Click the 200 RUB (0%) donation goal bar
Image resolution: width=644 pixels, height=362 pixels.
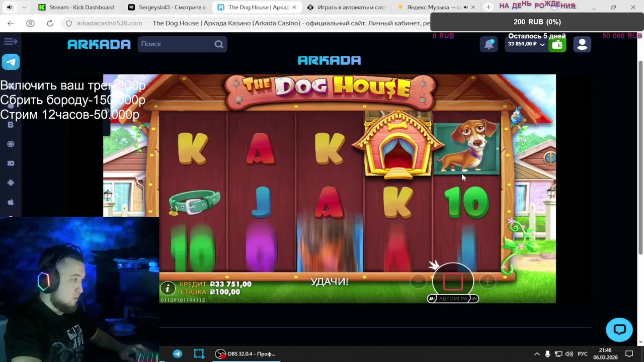click(537, 22)
